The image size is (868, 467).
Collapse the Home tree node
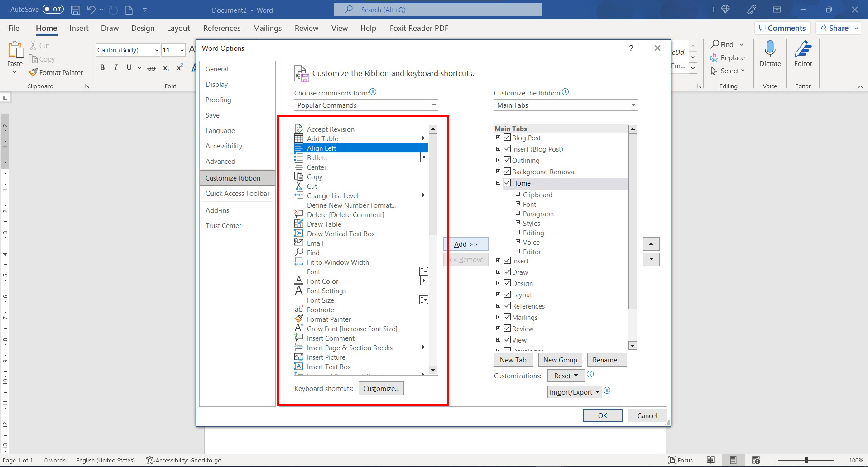[498, 183]
